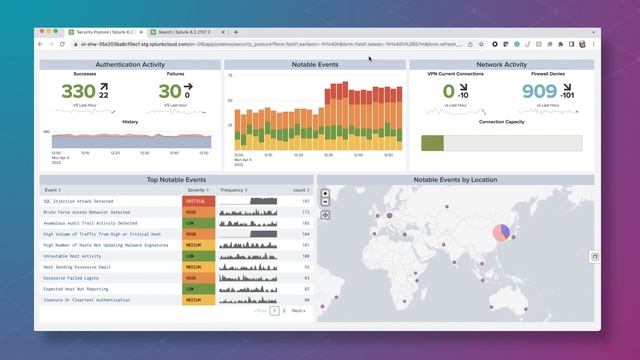Click Next in table pagination
Image resolution: width=640 pixels, height=360 pixels.
point(298,311)
